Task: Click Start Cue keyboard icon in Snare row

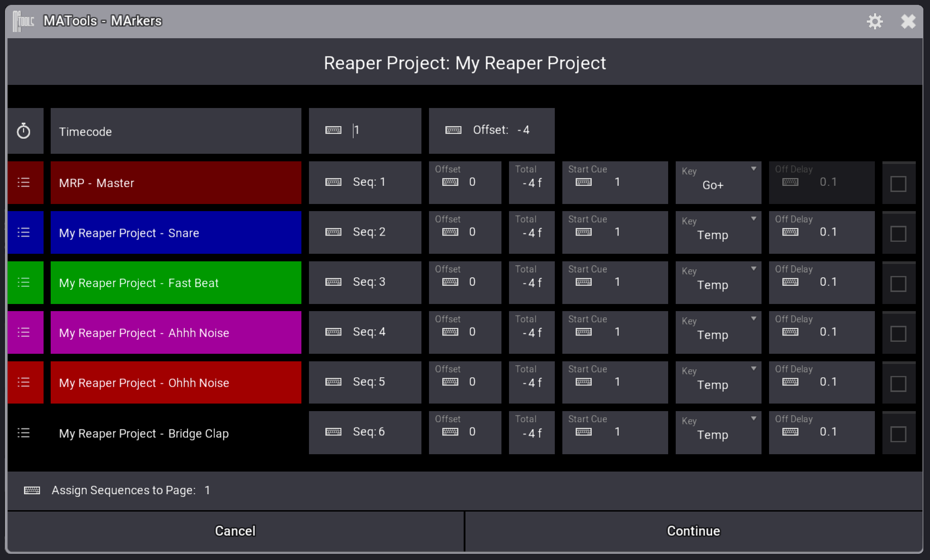Action: pos(584,232)
